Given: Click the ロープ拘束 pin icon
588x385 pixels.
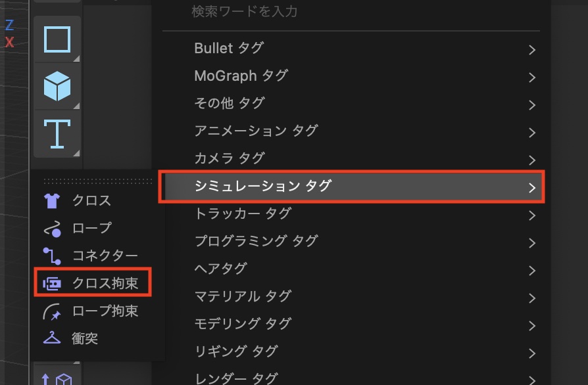Looking at the screenshot, I should click(x=51, y=311).
